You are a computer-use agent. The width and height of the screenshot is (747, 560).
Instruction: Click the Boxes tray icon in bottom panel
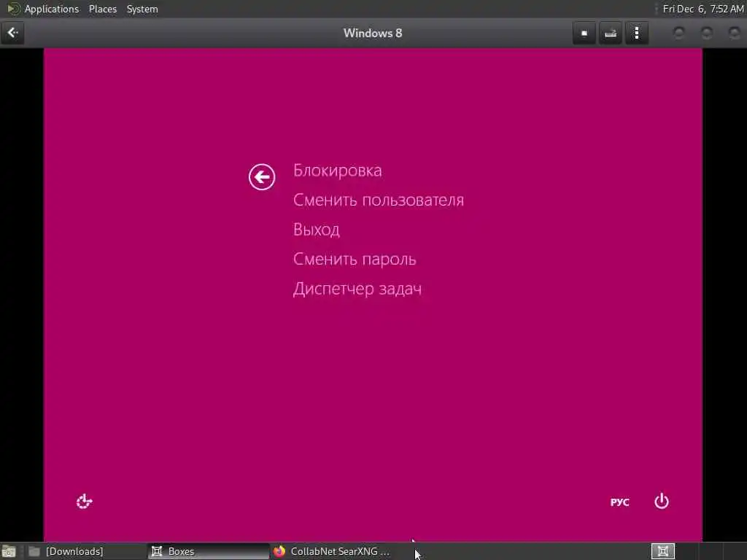point(662,551)
